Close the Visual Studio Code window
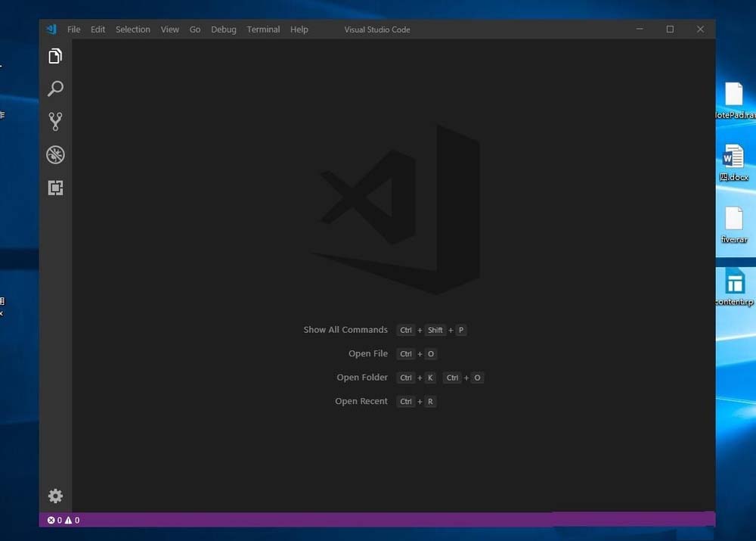756x541 pixels. pyautogui.click(x=701, y=30)
